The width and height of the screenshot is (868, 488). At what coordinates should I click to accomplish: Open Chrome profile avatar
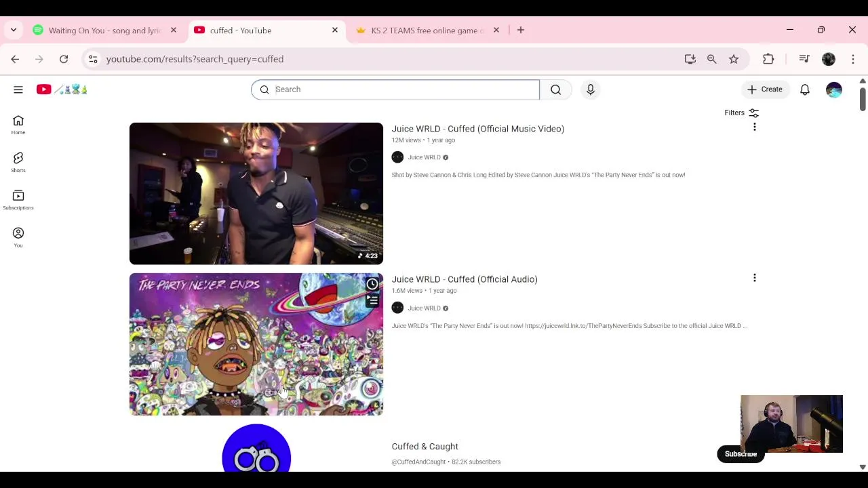coord(829,59)
